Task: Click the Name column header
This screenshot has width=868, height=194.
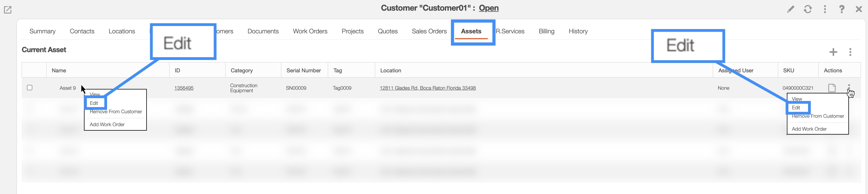Action: click(59, 71)
